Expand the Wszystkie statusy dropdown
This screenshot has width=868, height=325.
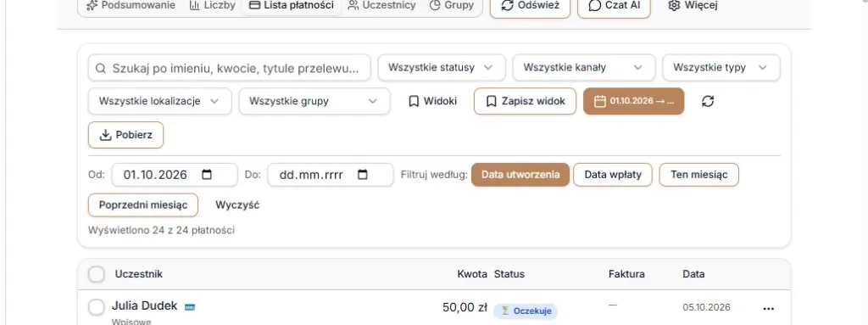[x=442, y=68]
